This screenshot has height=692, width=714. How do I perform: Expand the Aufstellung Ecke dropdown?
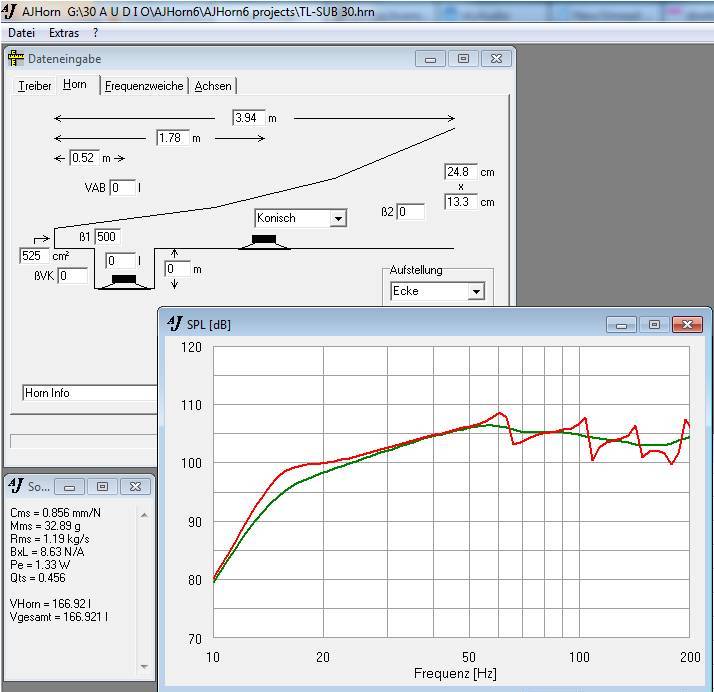click(476, 292)
